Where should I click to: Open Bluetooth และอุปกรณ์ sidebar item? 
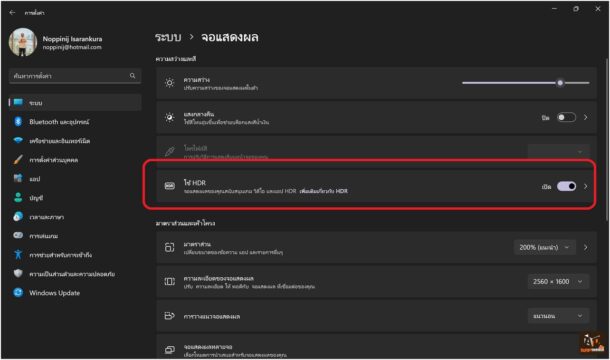coord(75,122)
